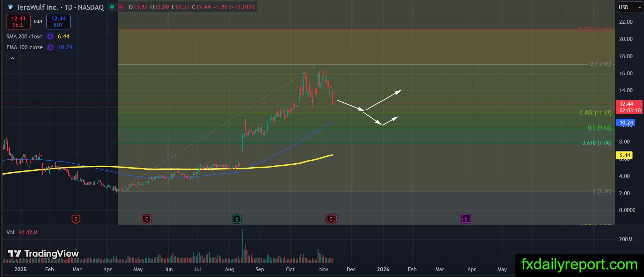Click the 22.00 price scale label

[626, 22]
